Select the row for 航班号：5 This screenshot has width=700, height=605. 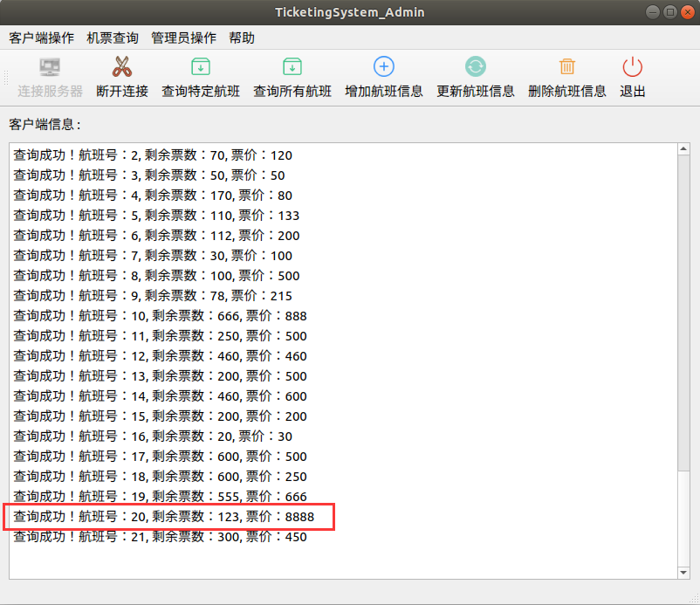[156, 216]
